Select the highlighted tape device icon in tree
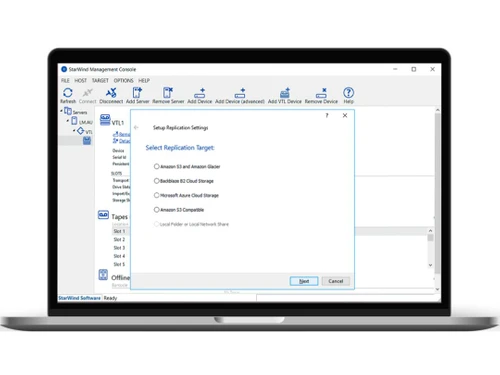This screenshot has height=375, width=500. point(87,140)
